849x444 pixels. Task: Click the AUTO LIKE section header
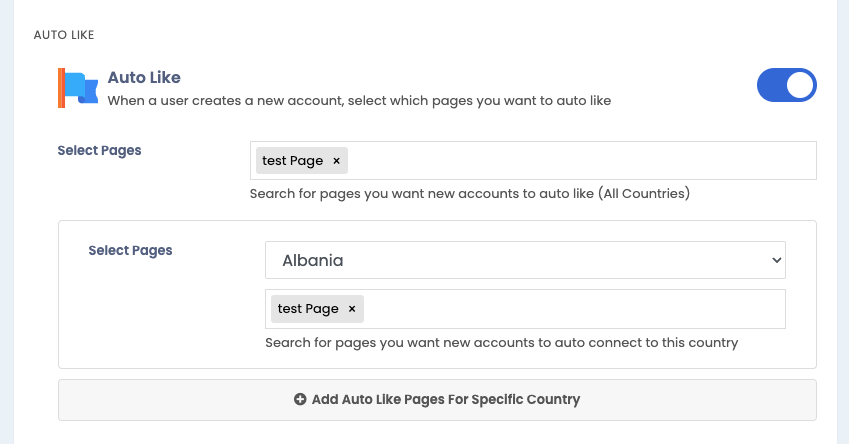[x=64, y=35]
